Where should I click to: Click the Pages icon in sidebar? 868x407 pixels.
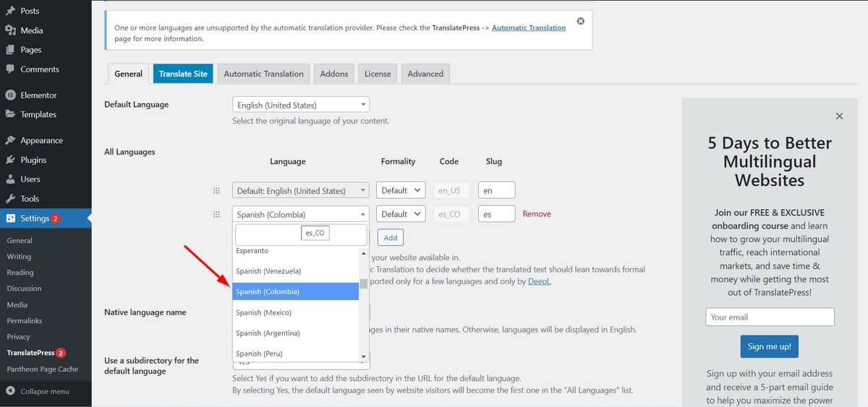tap(10, 50)
